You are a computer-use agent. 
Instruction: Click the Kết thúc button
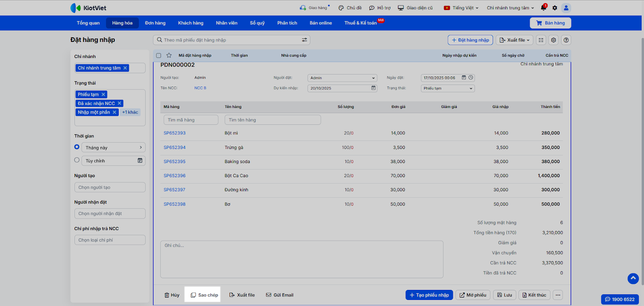(x=534, y=295)
